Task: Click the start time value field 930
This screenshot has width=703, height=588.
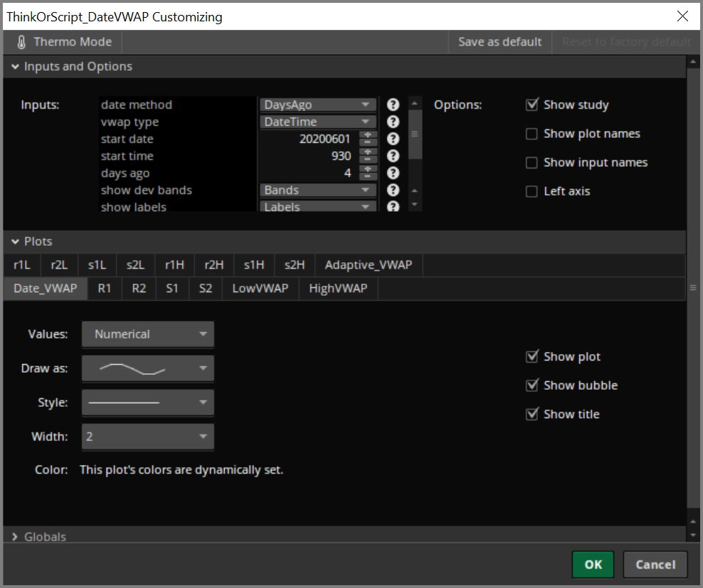Action: point(310,156)
